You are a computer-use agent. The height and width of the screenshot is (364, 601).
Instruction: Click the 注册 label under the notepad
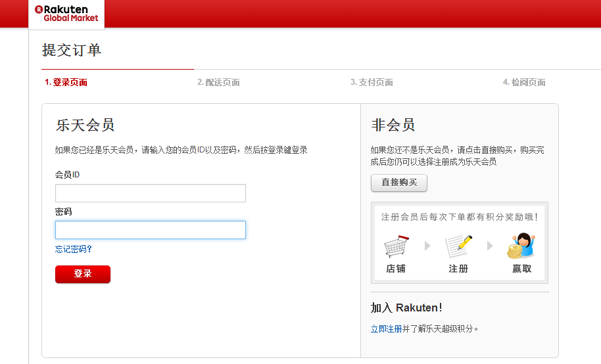(x=458, y=269)
